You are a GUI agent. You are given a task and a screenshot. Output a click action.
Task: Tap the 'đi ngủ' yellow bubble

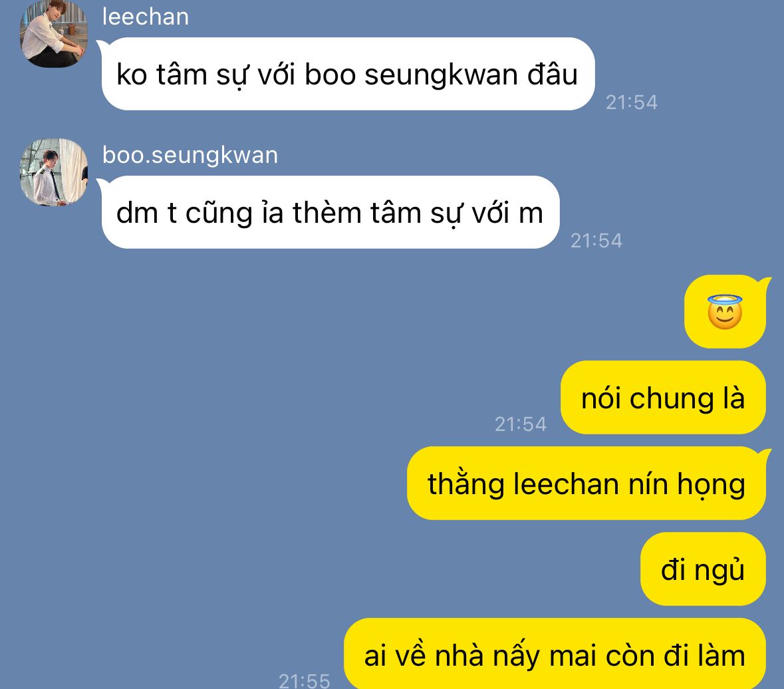pyautogui.click(x=703, y=569)
